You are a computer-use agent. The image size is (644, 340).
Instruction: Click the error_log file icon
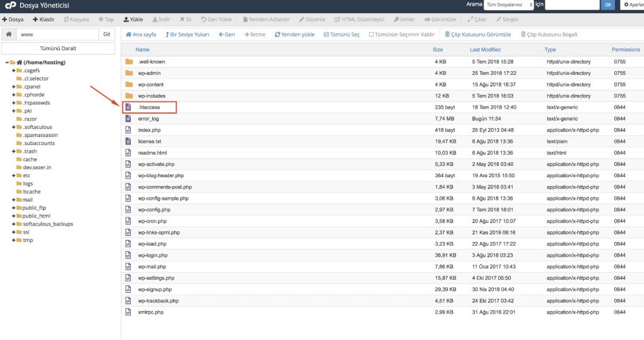(x=128, y=119)
